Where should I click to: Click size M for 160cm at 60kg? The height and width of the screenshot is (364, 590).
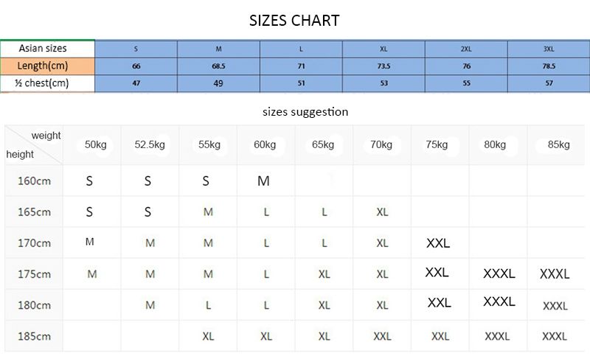click(x=264, y=181)
